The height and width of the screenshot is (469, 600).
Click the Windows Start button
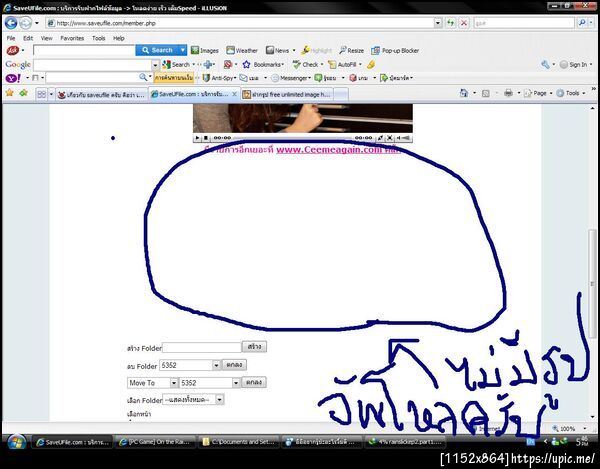click(16, 443)
